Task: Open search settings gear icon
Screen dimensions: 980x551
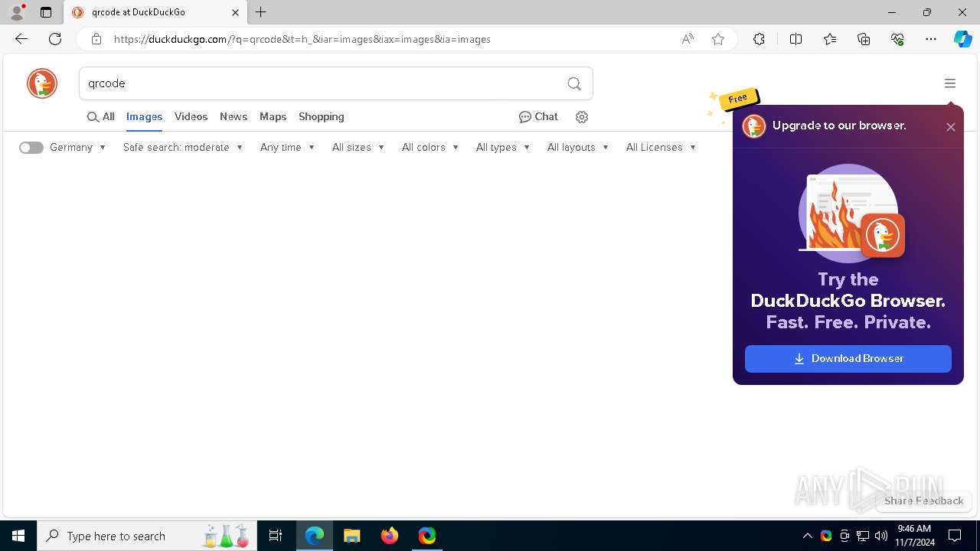Action: tap(582, 117)
